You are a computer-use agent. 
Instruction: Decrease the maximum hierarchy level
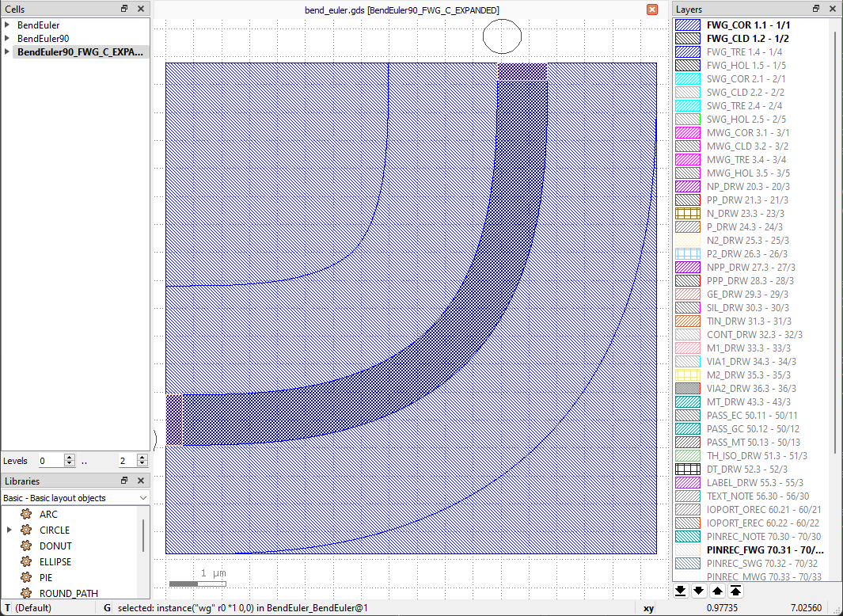(142, 464)
